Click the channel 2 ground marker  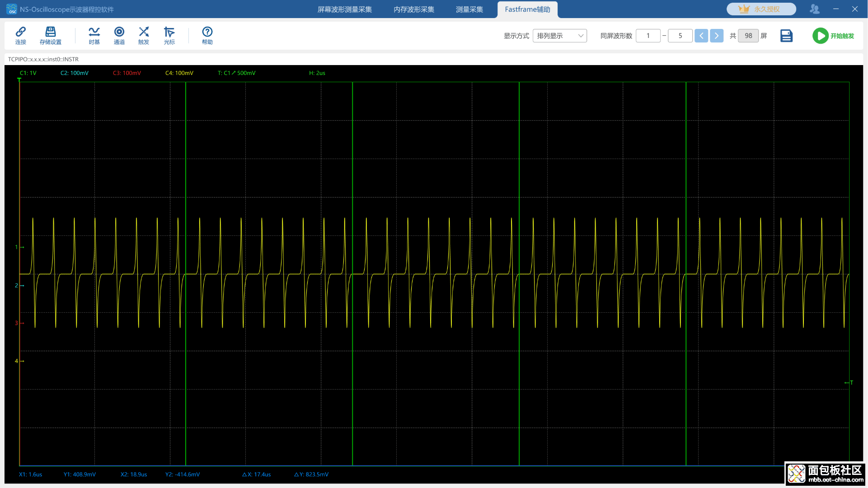tap(19, 286)
